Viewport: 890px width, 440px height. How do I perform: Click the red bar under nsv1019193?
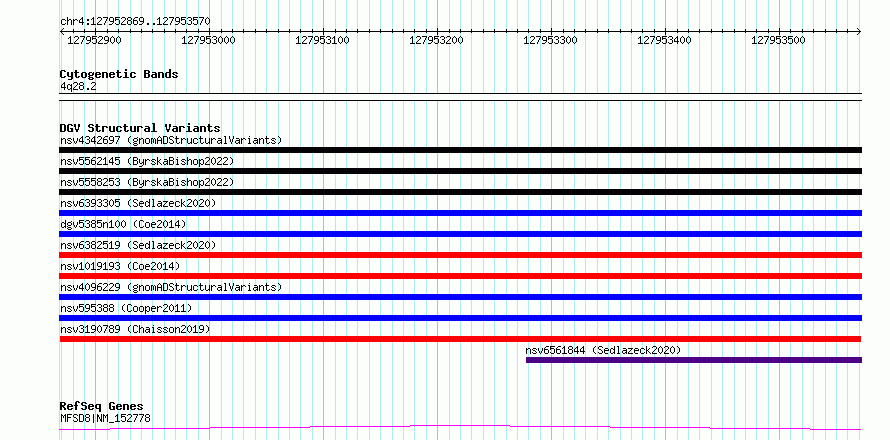point(461,276)
